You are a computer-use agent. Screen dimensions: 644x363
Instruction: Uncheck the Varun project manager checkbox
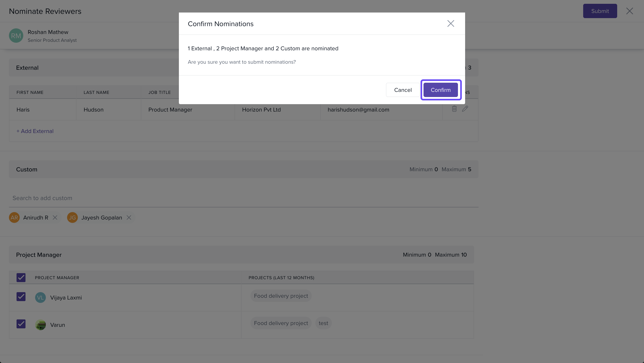pyautogui.click(x=21, y=324)
